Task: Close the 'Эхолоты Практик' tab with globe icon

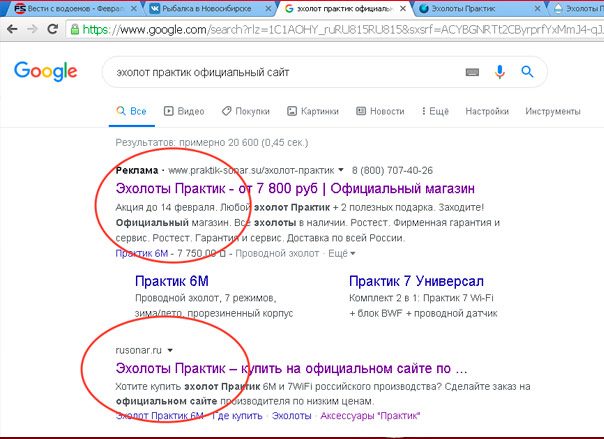Action: pos(537,8)
